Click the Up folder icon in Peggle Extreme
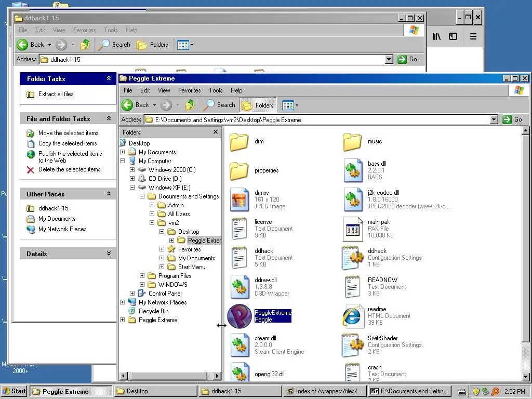The height and width of the screenshot is (399, 532). tap(190, 105)
